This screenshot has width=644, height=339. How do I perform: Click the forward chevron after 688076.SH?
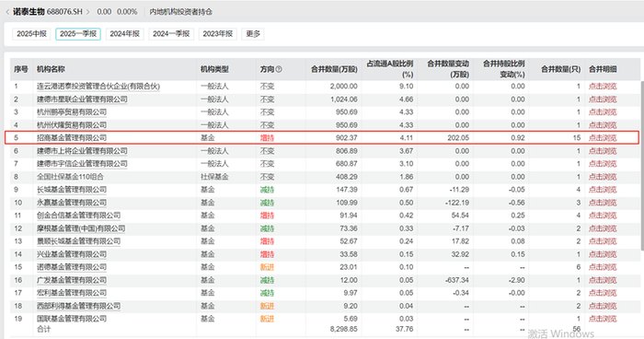[87, 12]
